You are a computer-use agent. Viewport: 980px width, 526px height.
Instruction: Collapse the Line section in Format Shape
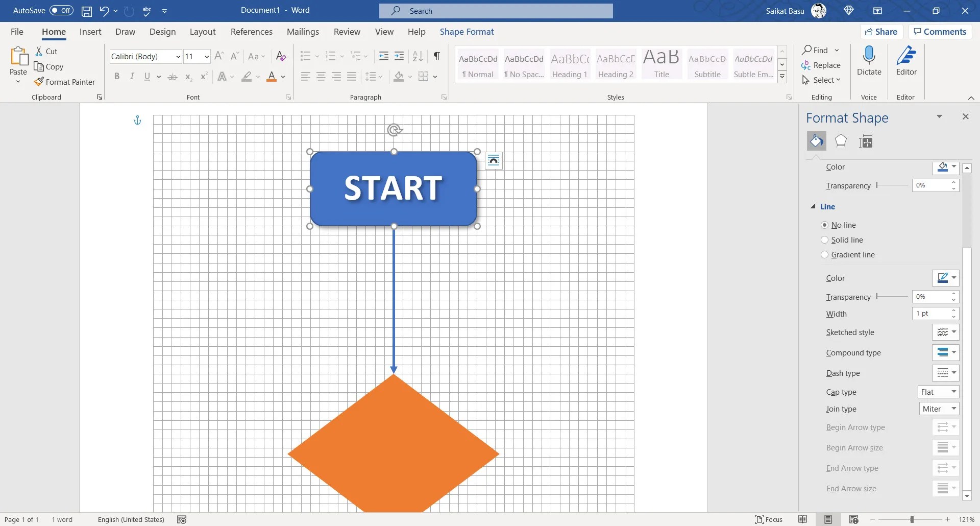814,206
